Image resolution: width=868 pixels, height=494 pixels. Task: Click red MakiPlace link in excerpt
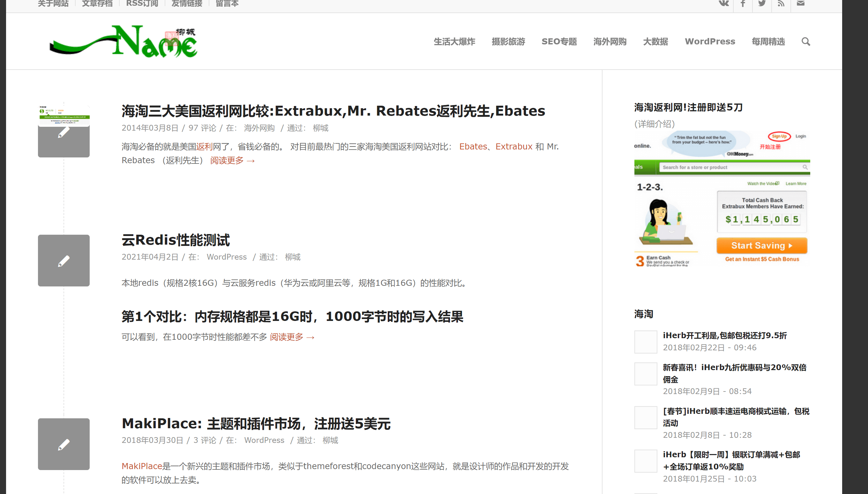click(142, 466)
